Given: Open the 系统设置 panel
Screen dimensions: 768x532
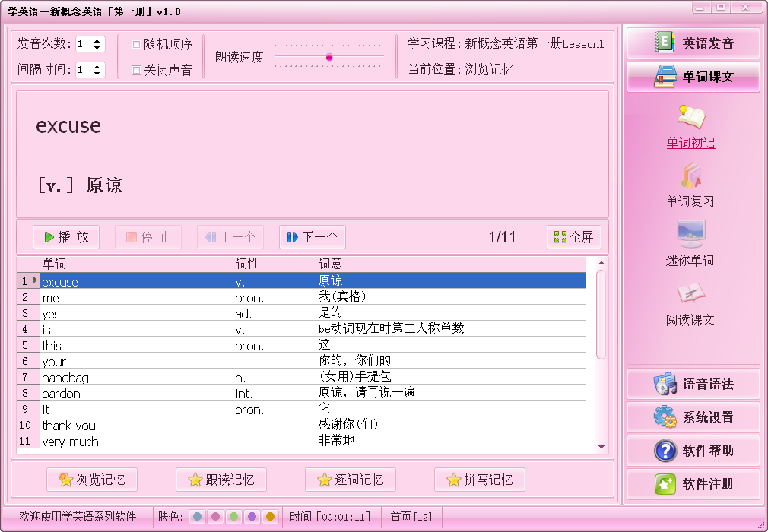Looking at the screenshot, I should pos(693,417).
